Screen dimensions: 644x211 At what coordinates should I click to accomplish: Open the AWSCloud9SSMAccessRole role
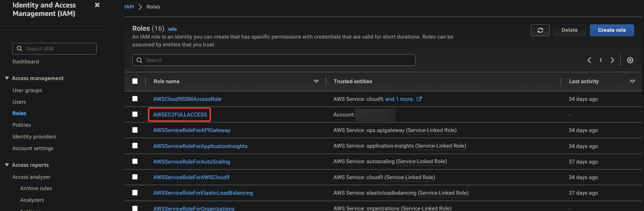tap(187, 99)
